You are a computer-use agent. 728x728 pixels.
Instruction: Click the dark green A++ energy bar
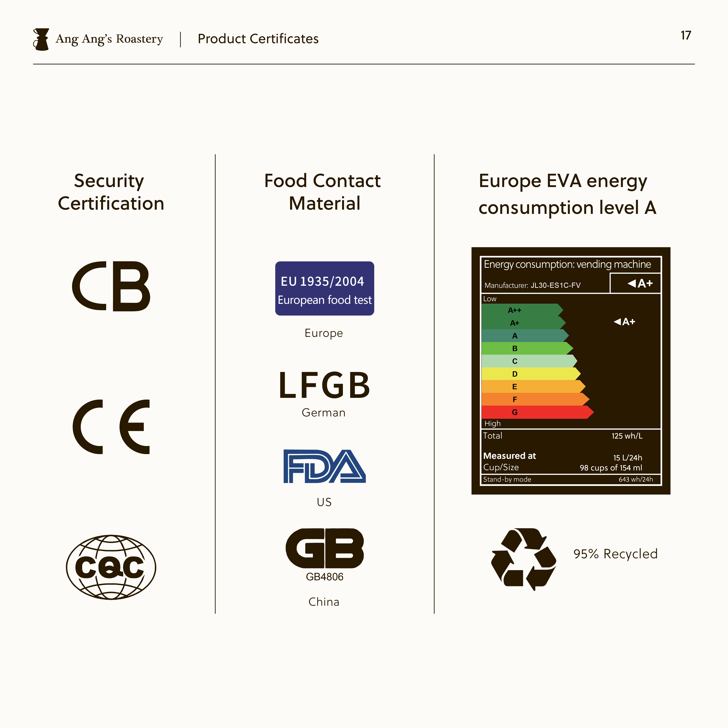(522, 310)
